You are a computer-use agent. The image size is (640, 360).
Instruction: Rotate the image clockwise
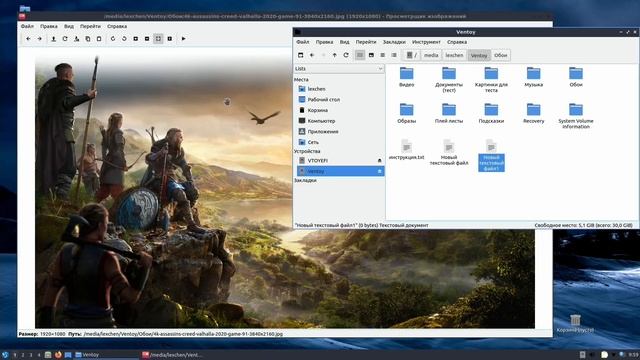[x=113, y=39]
